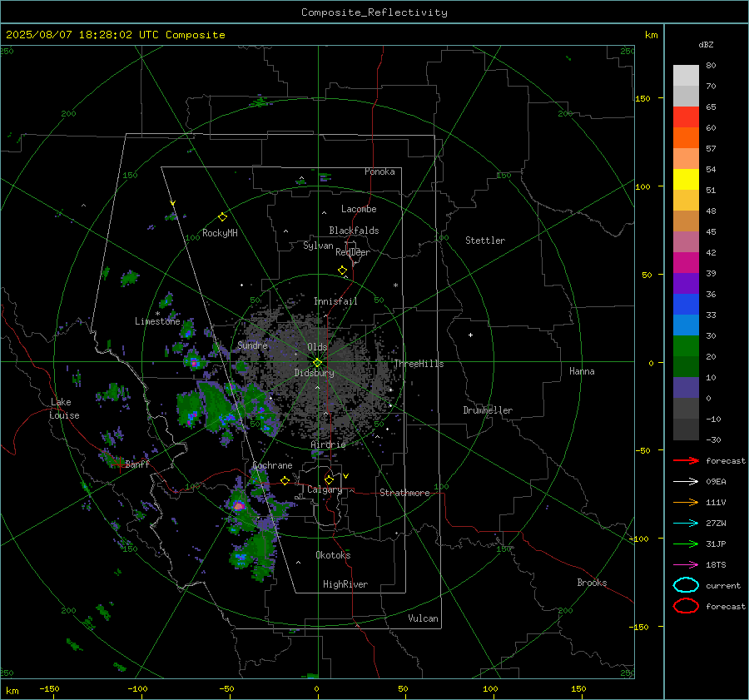Click the red 65 dBZ color swatch
The width and height of the screenshot is (749, 700).
pos(686,117)
